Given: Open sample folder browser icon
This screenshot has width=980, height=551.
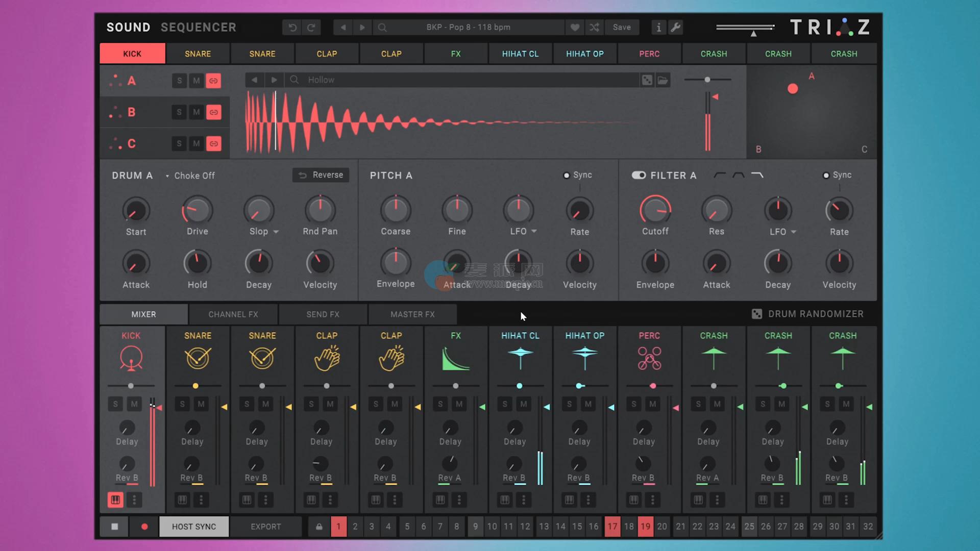Looking at the screenshot, I should coord(663,80).
